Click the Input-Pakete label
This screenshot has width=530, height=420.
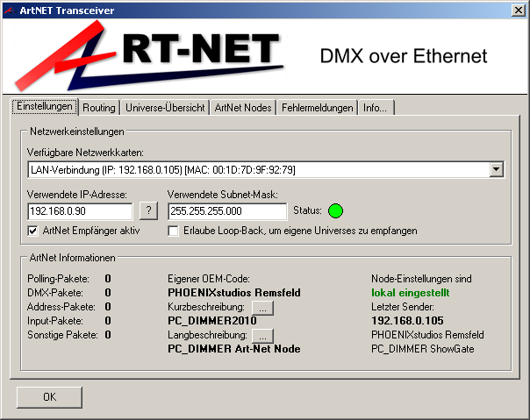click(x=55, y=321)
